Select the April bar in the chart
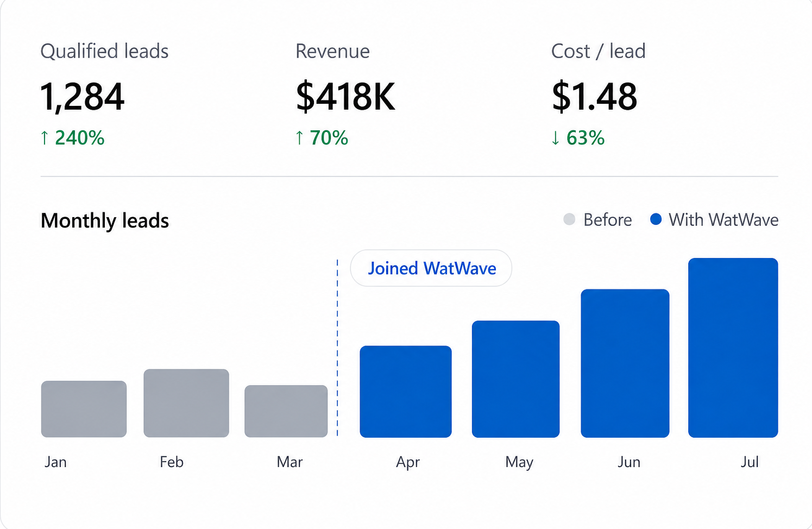Viewport: 812px width, 529px height. 406,392
